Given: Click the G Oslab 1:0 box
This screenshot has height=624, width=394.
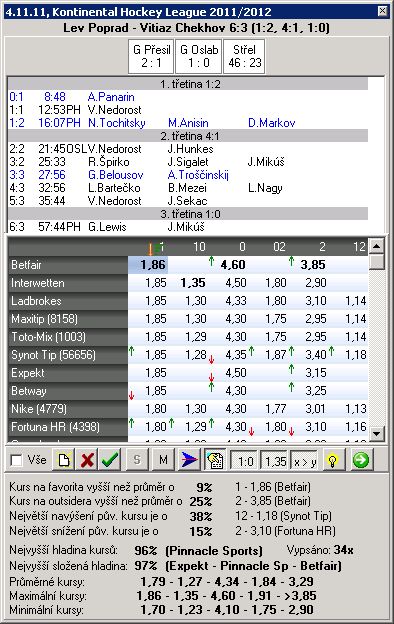Looking at the screenshot, I should (x=199, y=56).
